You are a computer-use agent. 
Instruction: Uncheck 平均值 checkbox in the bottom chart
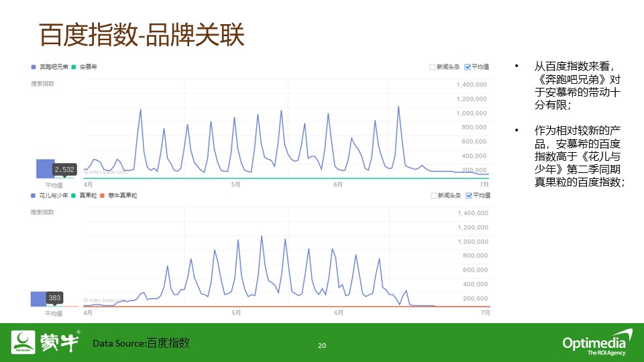[x=469, y=195]
